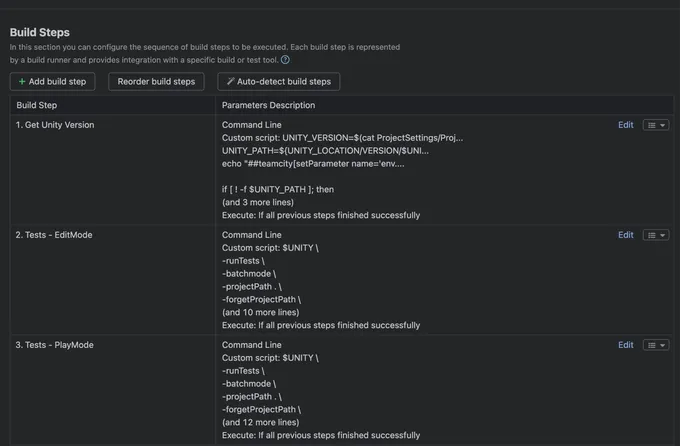This screenshot has width=680, height=446.
Task: Click the magic wand Auto-detect build steps icon
Action: 231,82
